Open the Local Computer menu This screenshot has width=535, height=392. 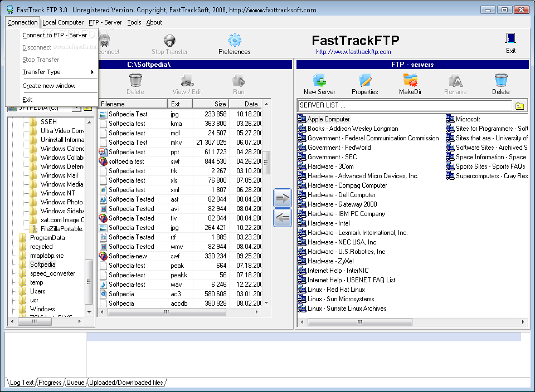pyautogui.click(x=63, y=22)
